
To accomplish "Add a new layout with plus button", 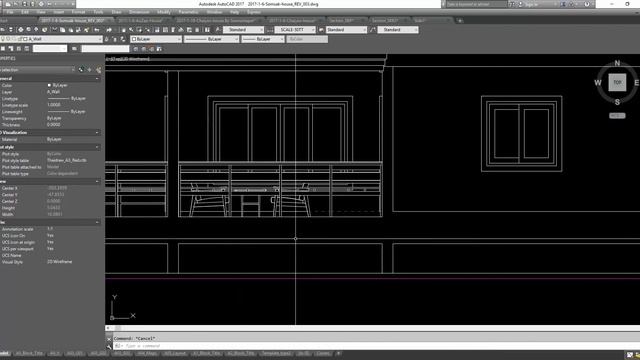I will pyautogui.click(x=338, y=353).
